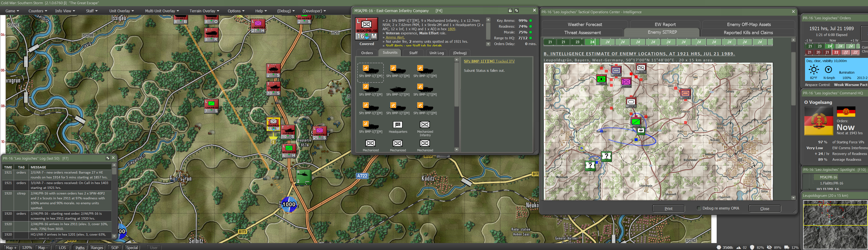Switch to the Staff tab in unit window

(413, 53)
